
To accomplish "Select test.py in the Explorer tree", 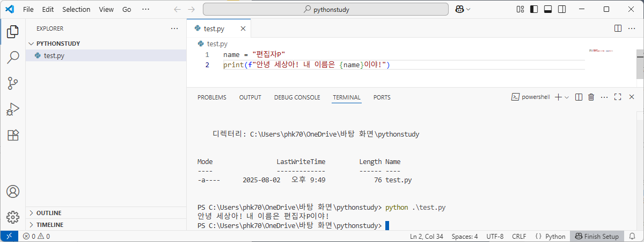I will point(106,55).
